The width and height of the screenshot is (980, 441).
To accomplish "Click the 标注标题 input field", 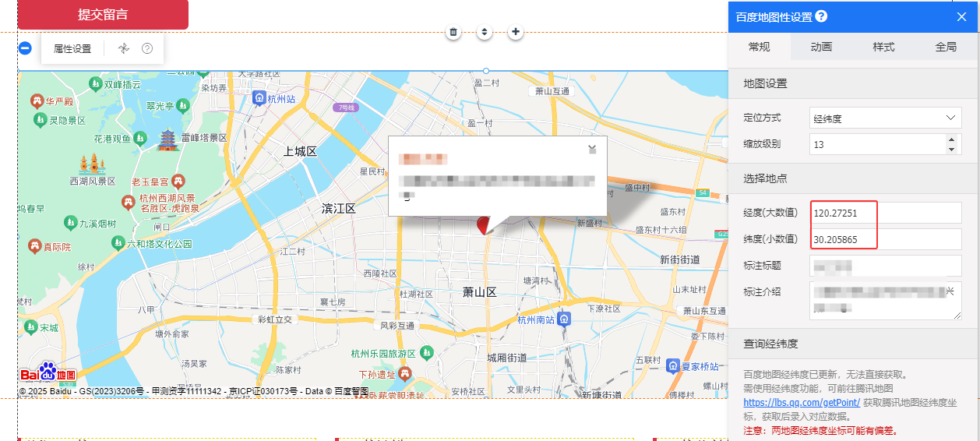I will click(x=886, y=266).
